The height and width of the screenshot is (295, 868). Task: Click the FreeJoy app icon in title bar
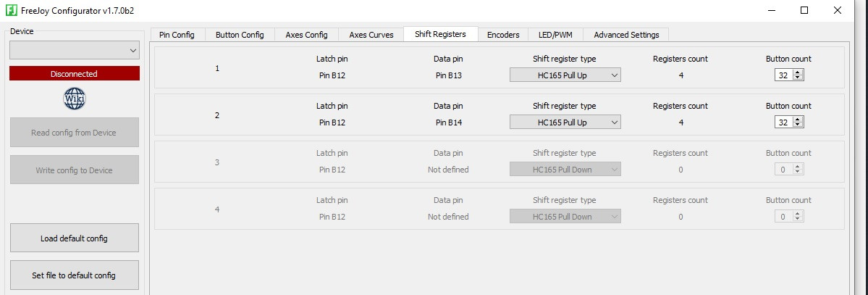click(11, 10)
